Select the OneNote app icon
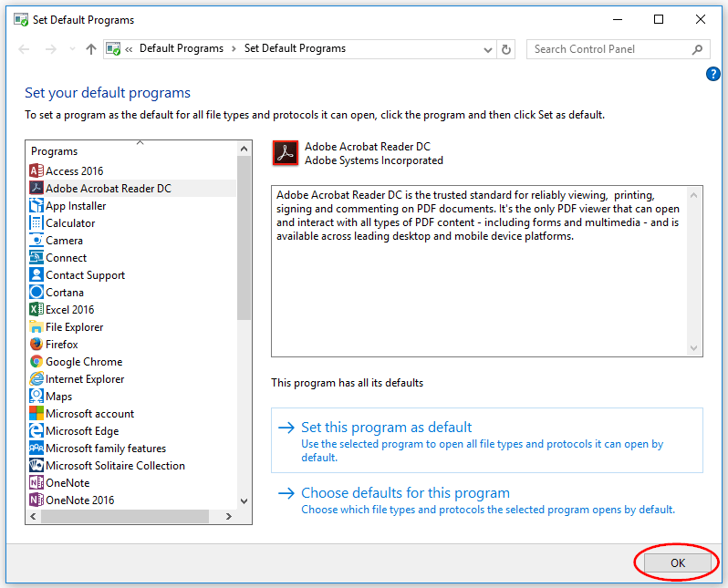This screenshot has width=728, height=588. click(36, 482)
